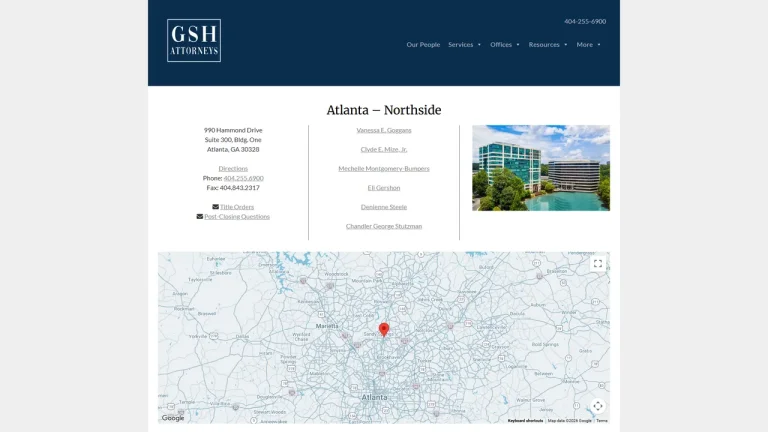Expand the Services menu
The width and height of the screenshot is (768, 432).
coord(464,45)
